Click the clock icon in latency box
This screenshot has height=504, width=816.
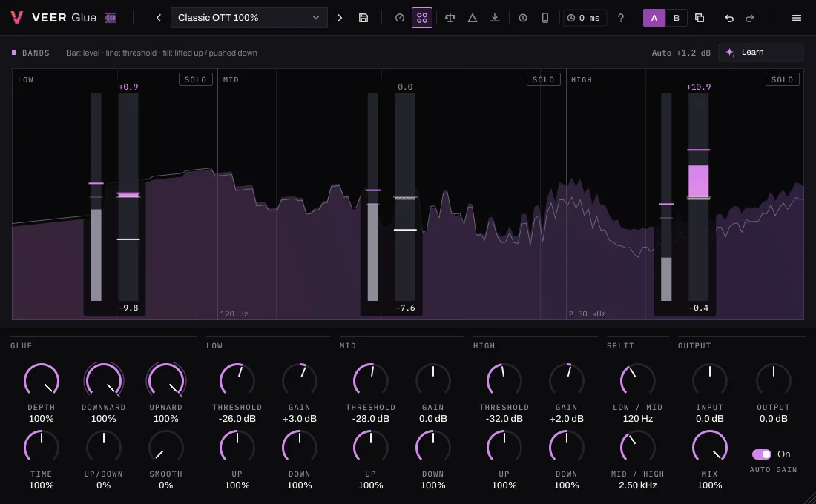[x=571, y=18]
